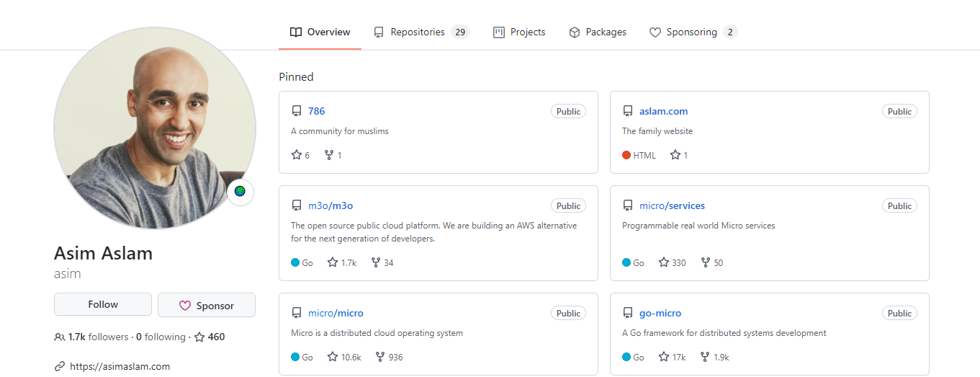Click the people icon beside followers

coord(60,337)
